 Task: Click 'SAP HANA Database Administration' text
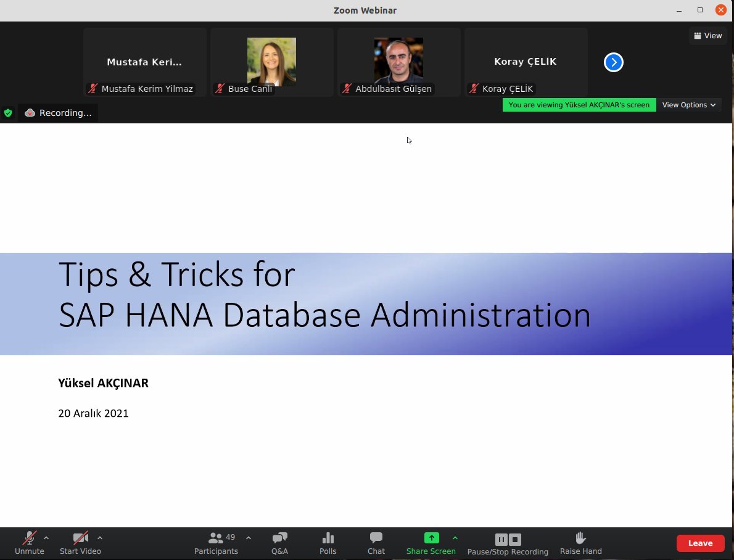[x=324, y=316]
